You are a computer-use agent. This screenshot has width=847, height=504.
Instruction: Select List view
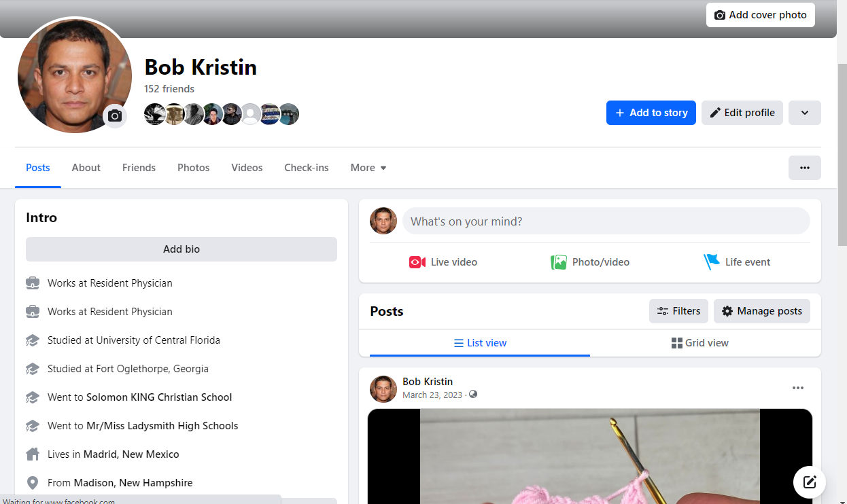point(480,343)
